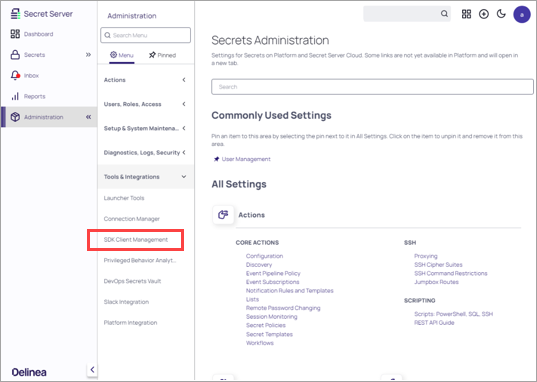Open the user avatar menu

522,14
